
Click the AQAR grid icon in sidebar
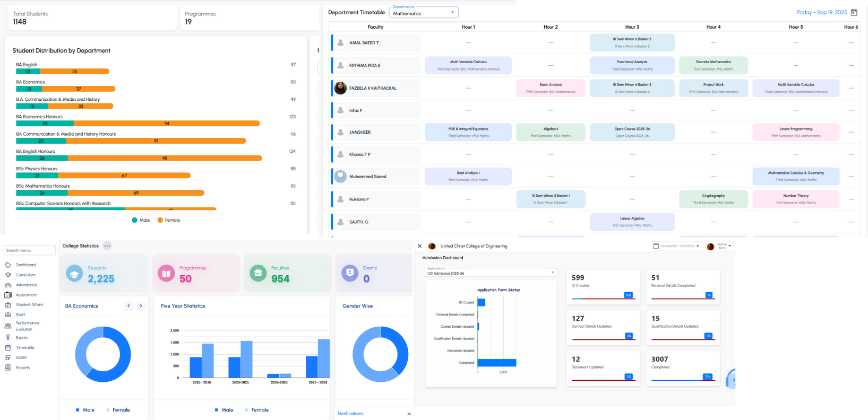[8, 357]
